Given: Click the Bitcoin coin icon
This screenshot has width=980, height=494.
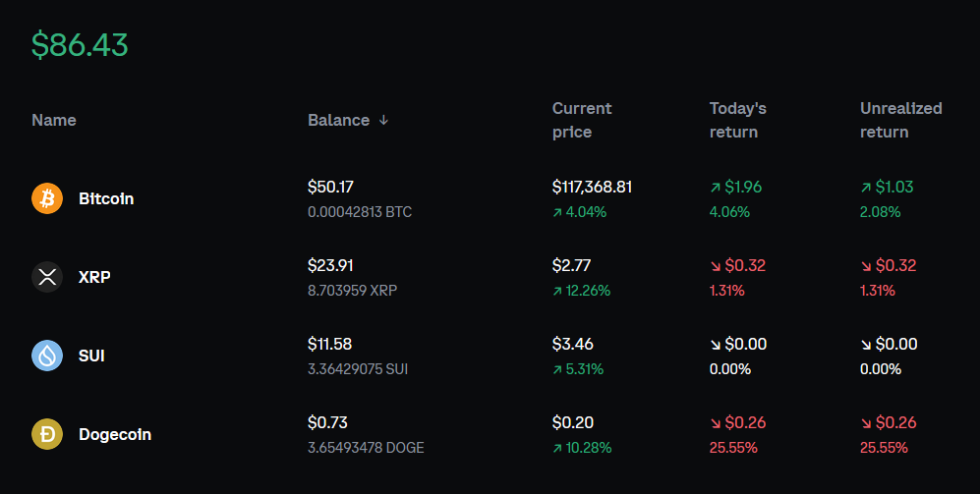Looking at the screenshot, I should tap(47, 198).
